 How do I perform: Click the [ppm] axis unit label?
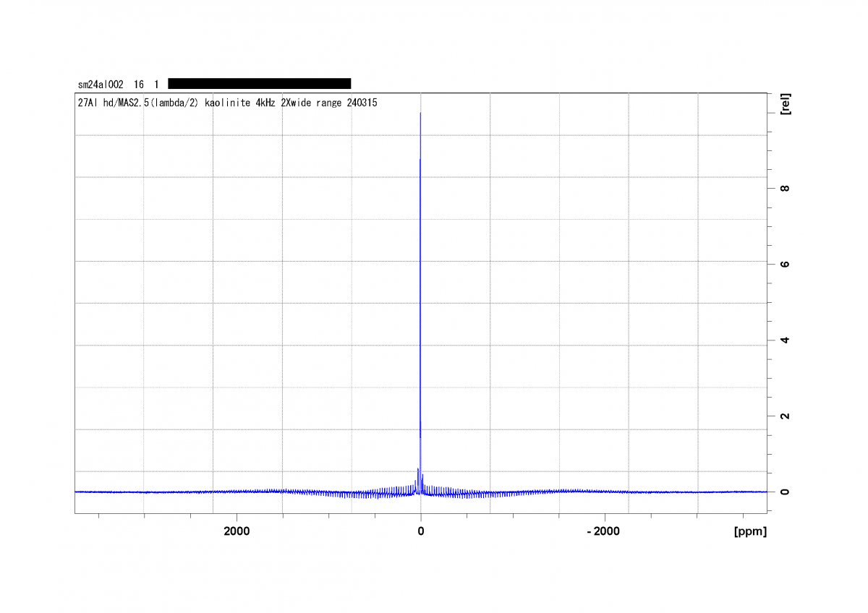[x=749, y=532]
